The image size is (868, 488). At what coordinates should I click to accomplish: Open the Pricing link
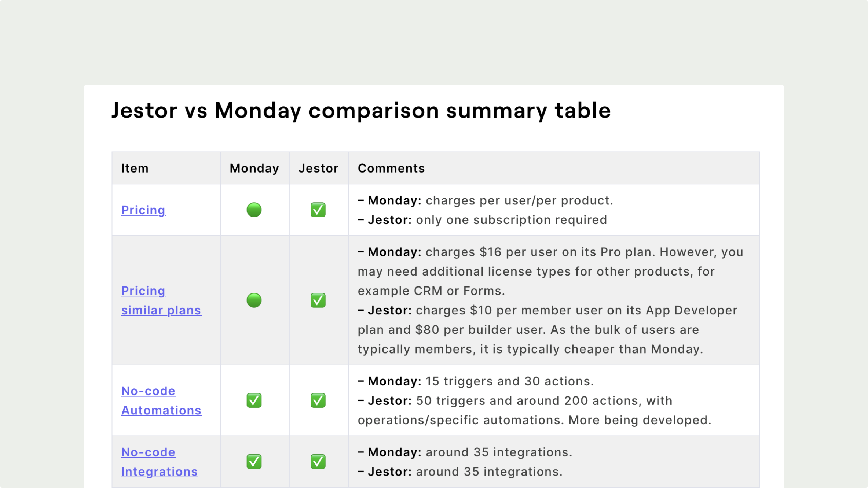pyautogui.click(x=143, y=210)
